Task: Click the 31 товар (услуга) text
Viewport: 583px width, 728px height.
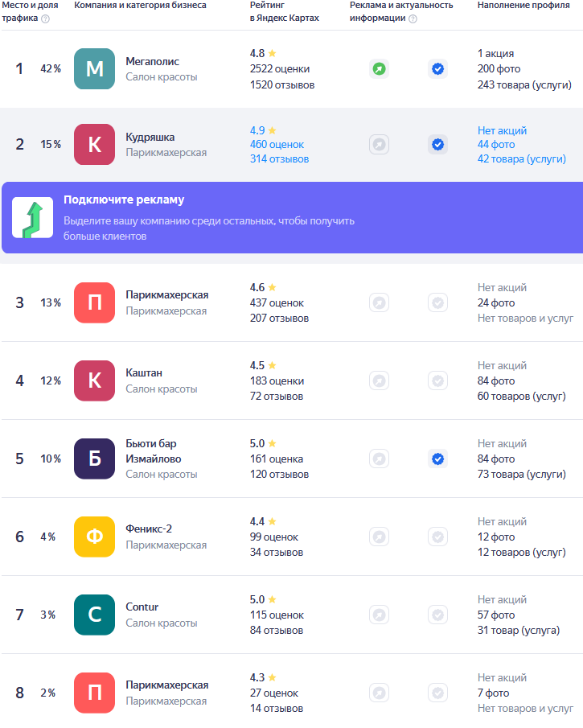Action: [x=519, y=630]
